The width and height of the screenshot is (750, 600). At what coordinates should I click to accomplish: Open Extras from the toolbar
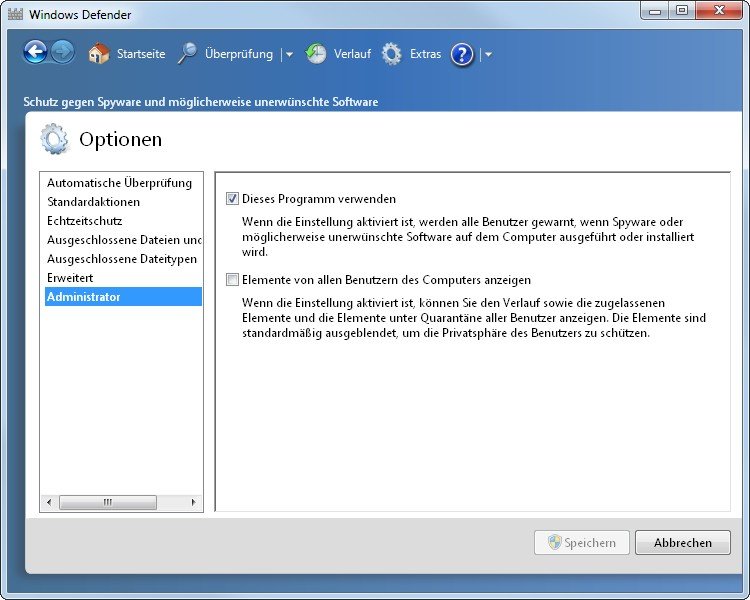click(x=425, y=54)
